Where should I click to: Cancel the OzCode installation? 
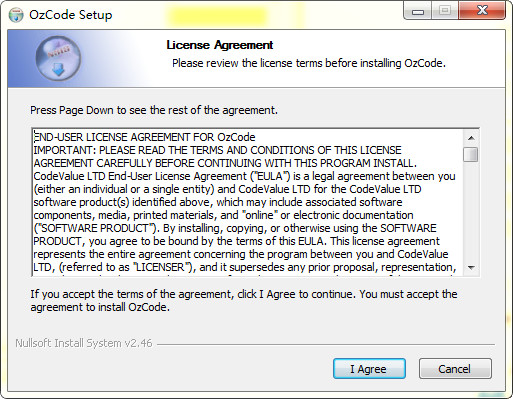click(x=455, y=369)
